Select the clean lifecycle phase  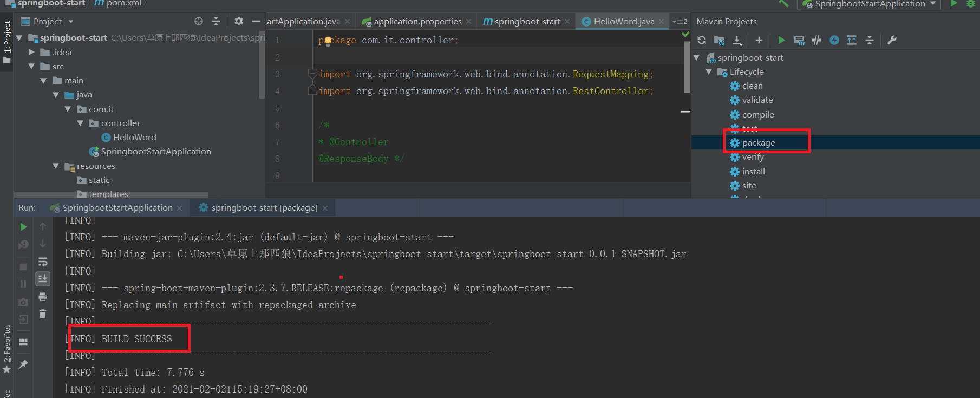[x=746, y=86]
